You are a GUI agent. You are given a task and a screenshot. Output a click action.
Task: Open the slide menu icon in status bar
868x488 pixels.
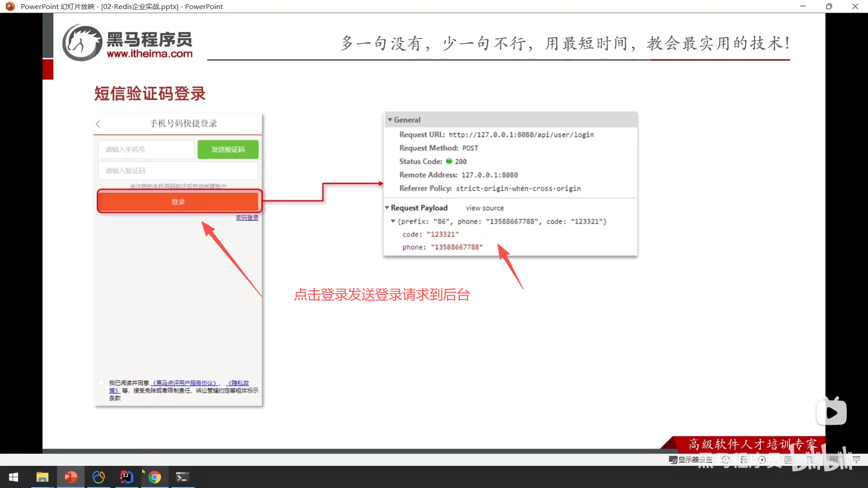(744, 460)
